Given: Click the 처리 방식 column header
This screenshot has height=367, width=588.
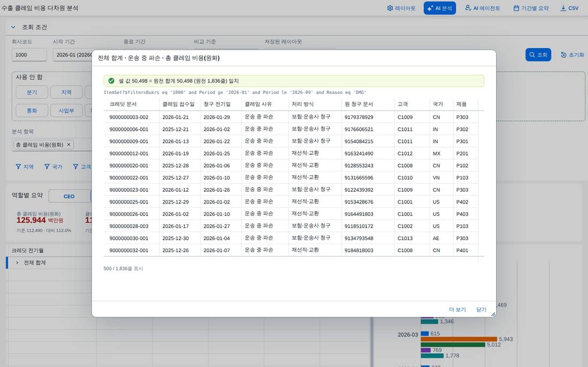Looking at the screenshot, I should (x=315, y=104).
